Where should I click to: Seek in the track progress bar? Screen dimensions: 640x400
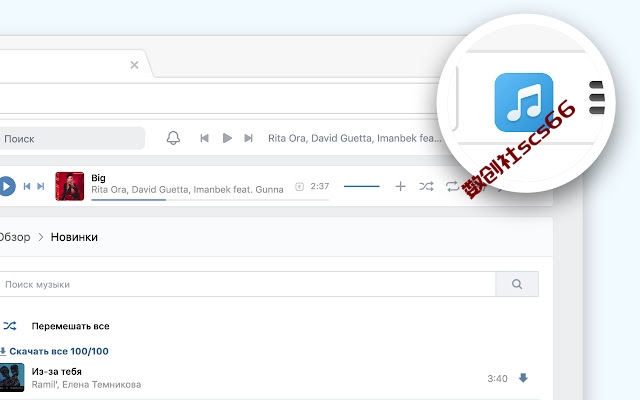point(210,200)
